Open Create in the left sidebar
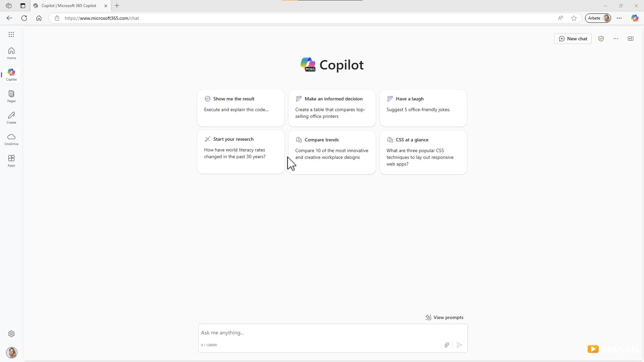 pos(11,118)
